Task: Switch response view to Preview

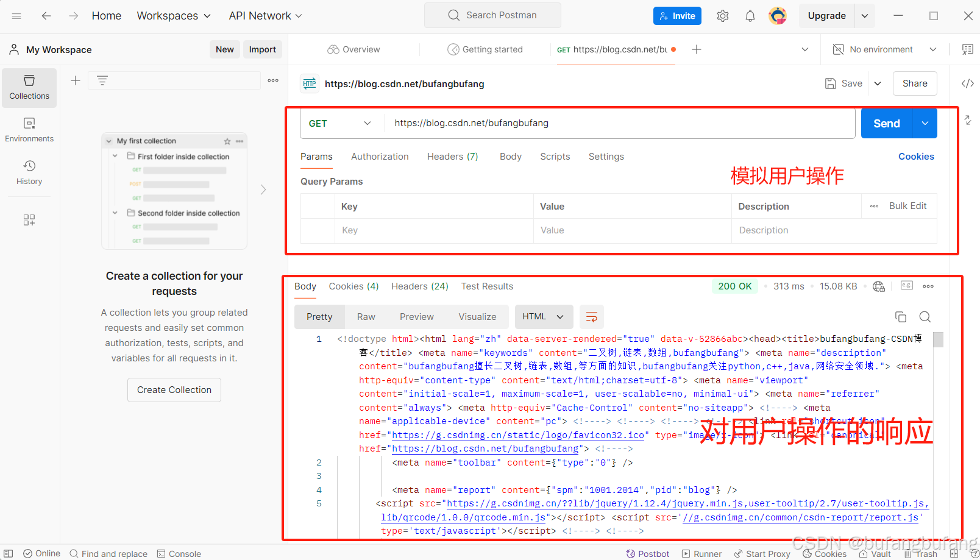Action: (417, 317)
